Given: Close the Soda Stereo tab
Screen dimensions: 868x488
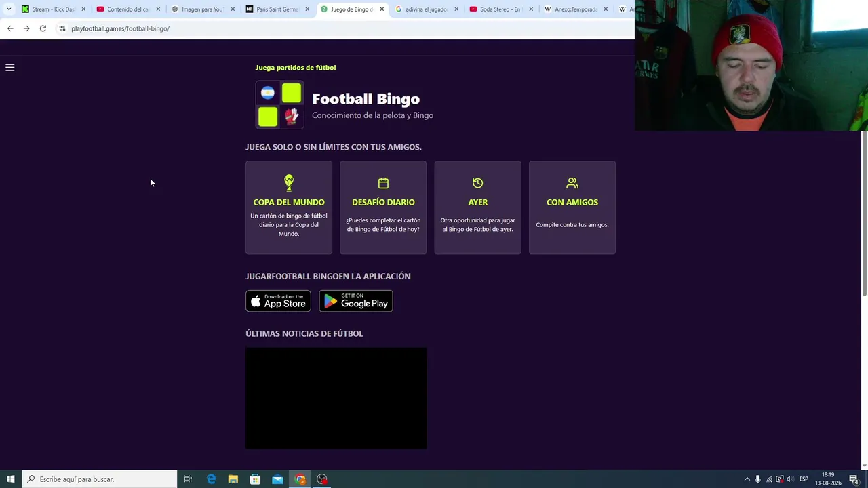Looking at the screenshot, I should point(531,9).
